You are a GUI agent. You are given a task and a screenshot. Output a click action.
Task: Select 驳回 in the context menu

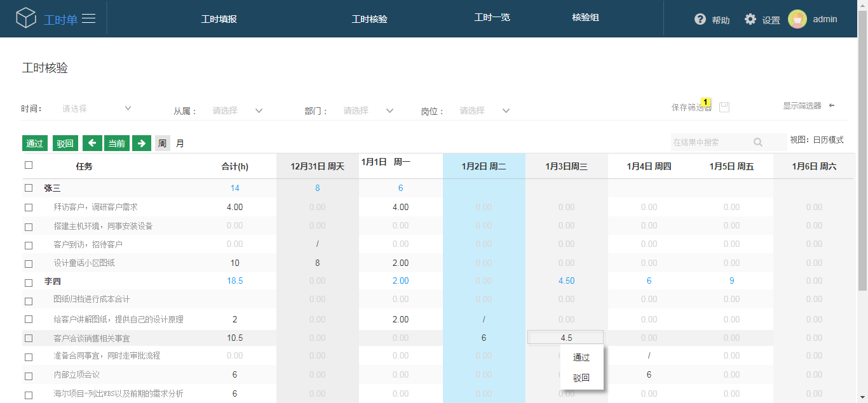tap(581, 378)
